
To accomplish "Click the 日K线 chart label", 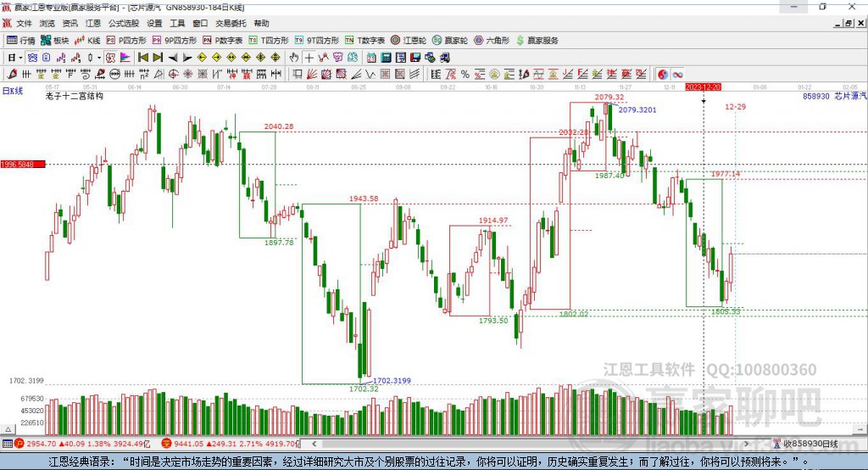I will click(x=13, y=91).
